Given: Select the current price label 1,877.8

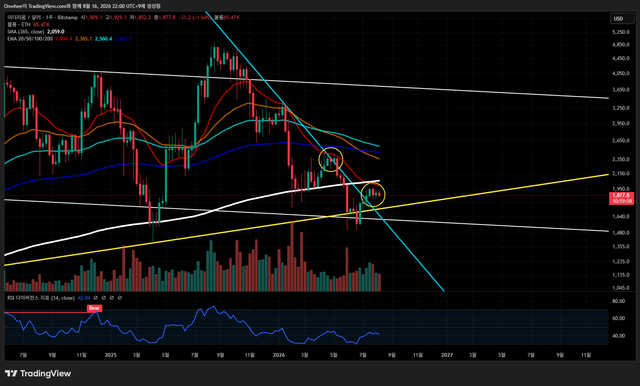Looking at the screenshot, I should (621, 196).
